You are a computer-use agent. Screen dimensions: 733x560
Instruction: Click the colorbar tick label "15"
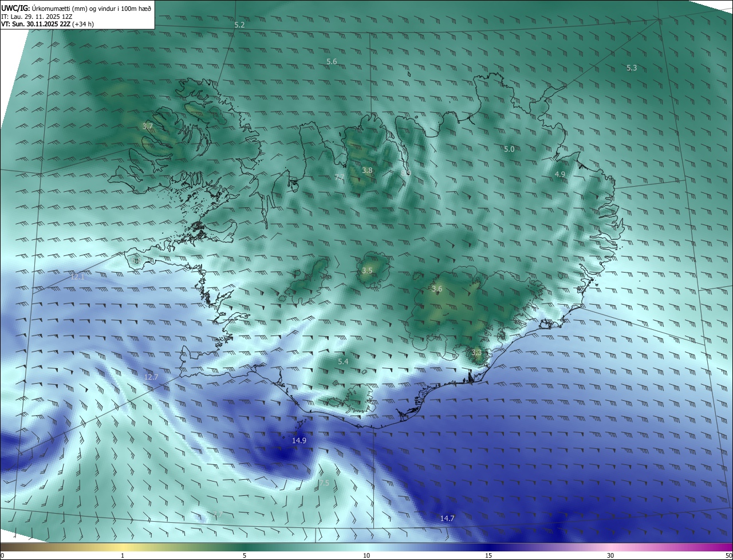(488, 555)
